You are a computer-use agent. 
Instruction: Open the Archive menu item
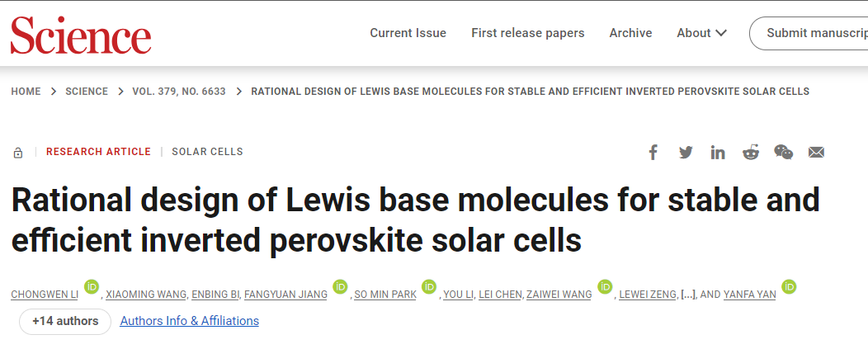click(630, 33)
